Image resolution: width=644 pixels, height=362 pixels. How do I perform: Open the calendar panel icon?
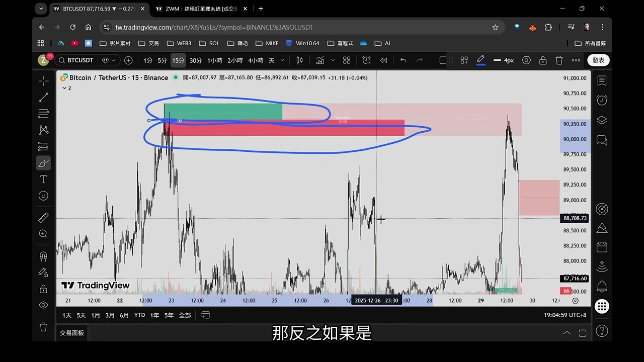[x=602, y=247]
